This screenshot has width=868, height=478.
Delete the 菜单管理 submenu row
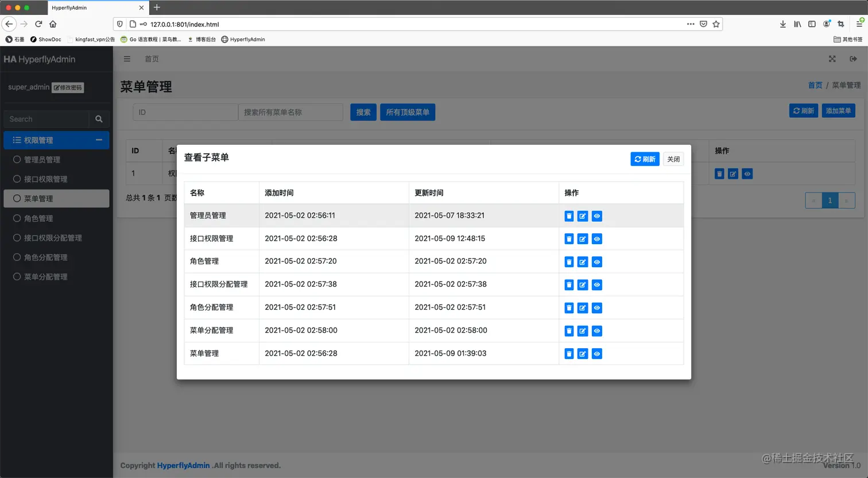coord(569,354)
